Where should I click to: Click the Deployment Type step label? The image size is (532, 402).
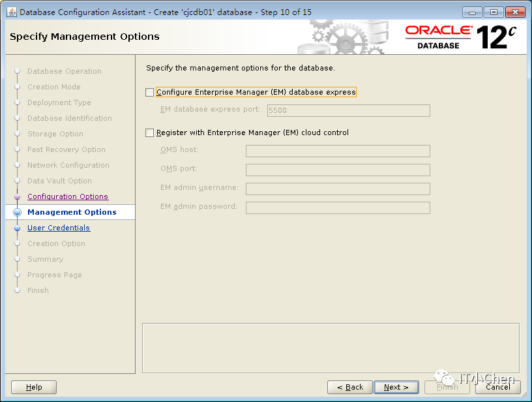click(59, 102)
